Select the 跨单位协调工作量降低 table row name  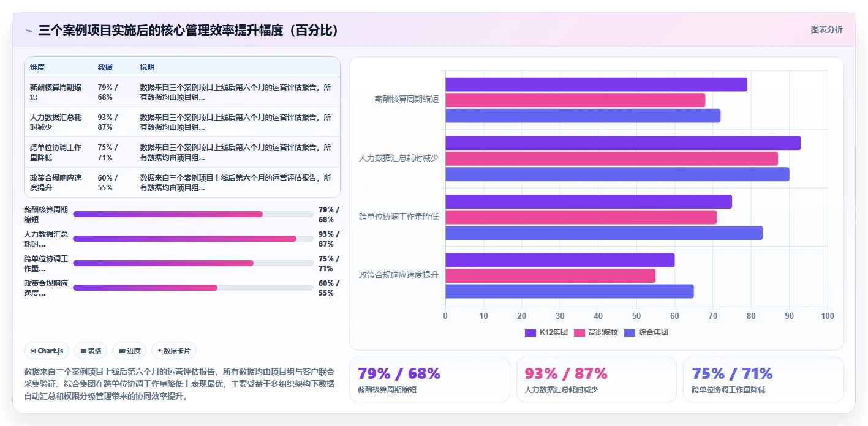tap(56, 152)
